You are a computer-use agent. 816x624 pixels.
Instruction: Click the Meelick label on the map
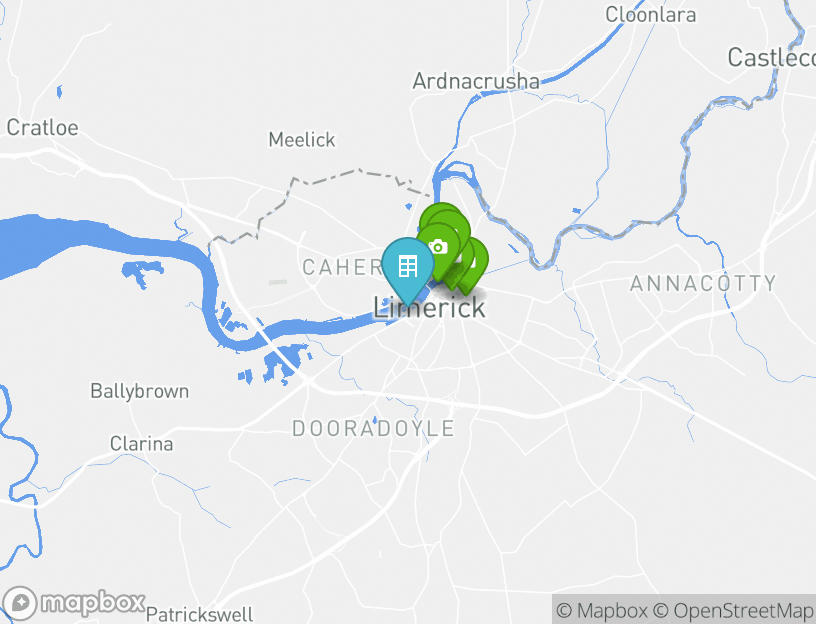pyautogui.click(x=302, y=139)
